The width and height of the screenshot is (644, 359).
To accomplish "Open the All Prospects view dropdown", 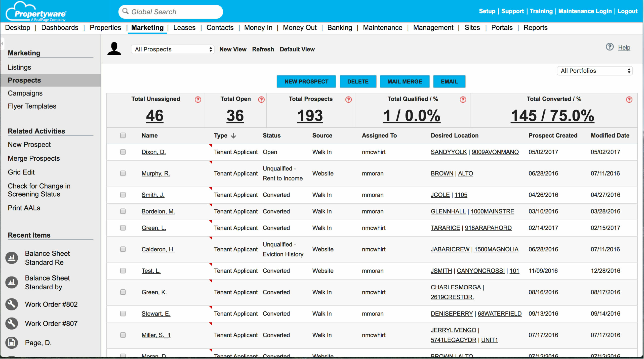I will 173,49.
